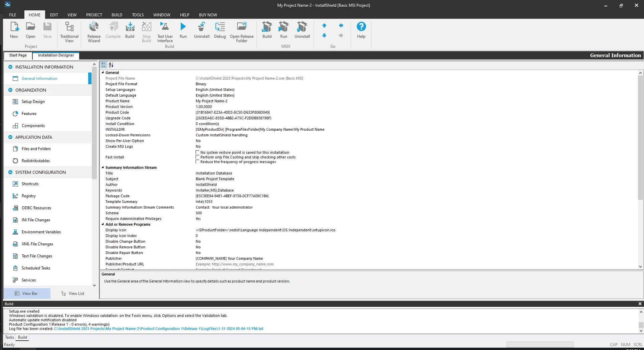Check 'Reduce the frequency of progress messages'
Viewport: 644px width, 350px height.
click(197, 162)
